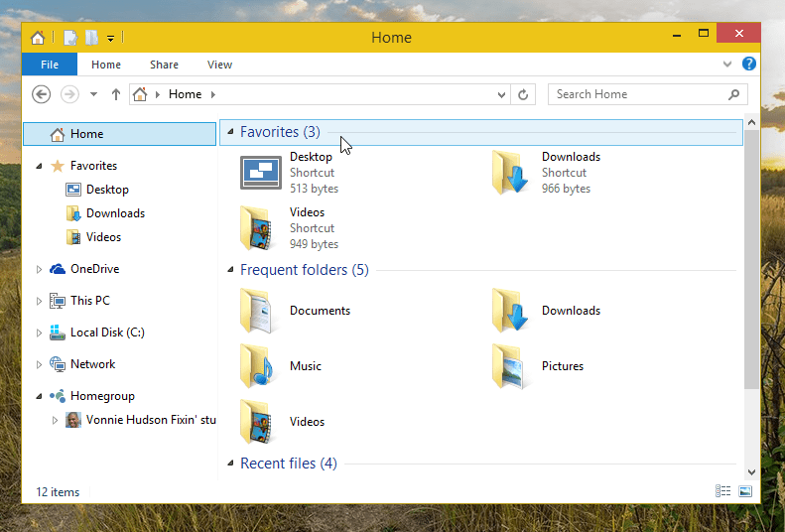785x532 pixels.
Task: Expand Network tree node
Action: tap(39, 364)
